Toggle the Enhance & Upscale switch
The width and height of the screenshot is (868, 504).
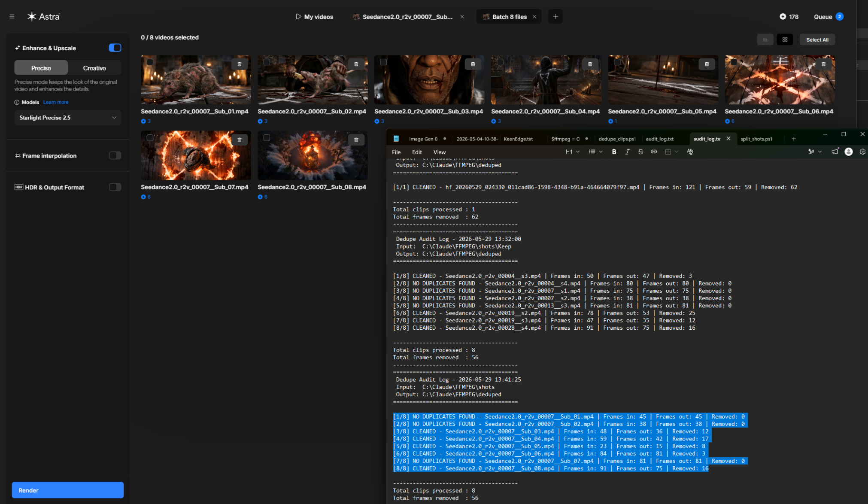point(115,48)
